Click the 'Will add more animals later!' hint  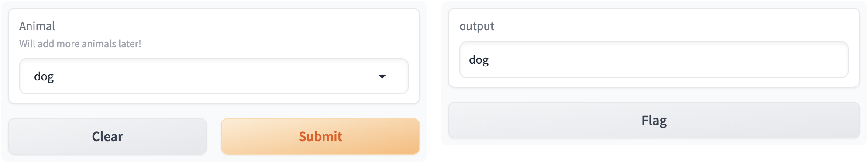pyautogui.click(x=80, y=44)
